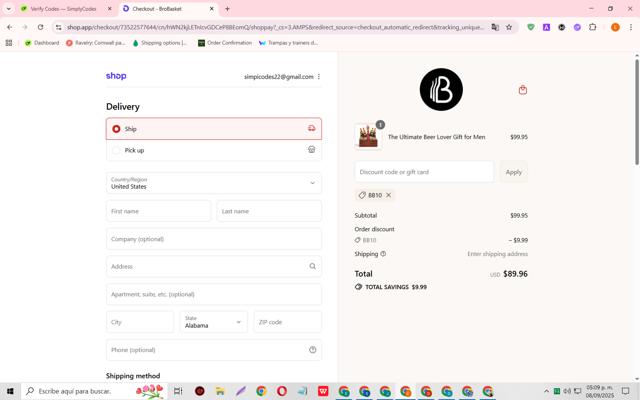Click the Apply discount button
Viewport: 640px width, 400px height.
513,172
